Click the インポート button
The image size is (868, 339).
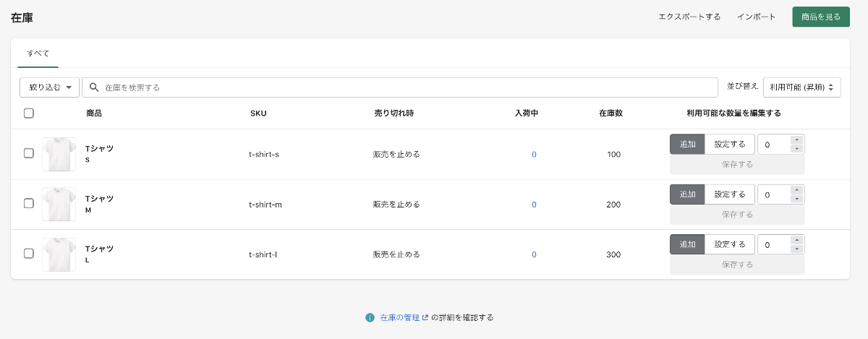pos(756,17)
